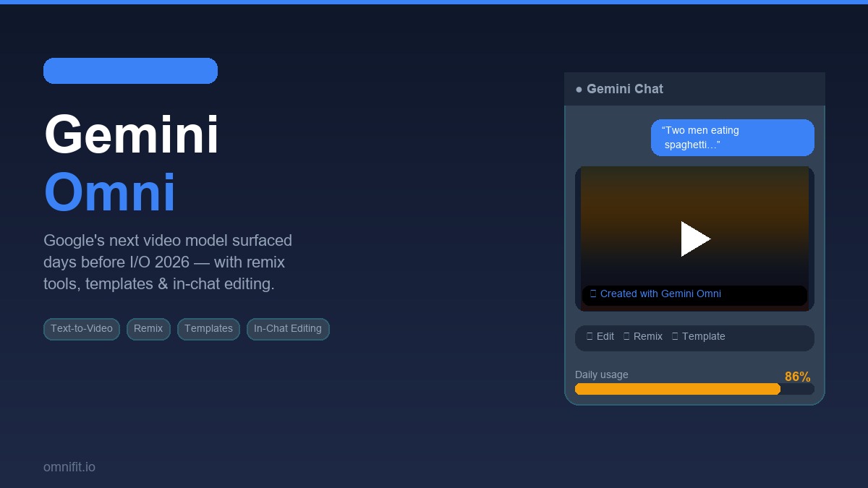Click the small icon before Edit
Viewport: 868px width, 488px height.
coord(590,336)
